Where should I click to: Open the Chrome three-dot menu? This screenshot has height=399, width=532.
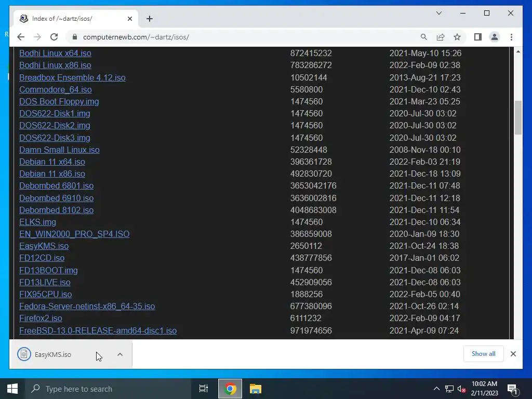511,37
